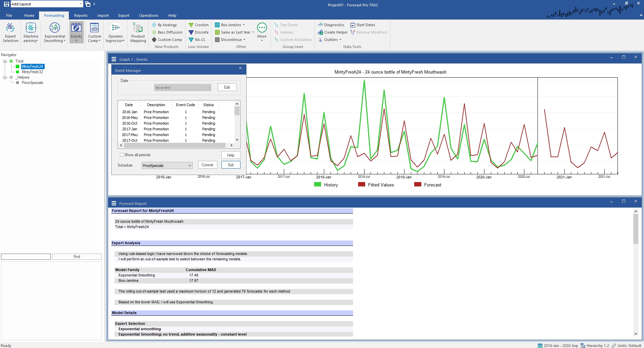Click the Fitted Values legend swatch
Image resolution: width=644 pixels, height=348 pixels.
coord(361,184)
